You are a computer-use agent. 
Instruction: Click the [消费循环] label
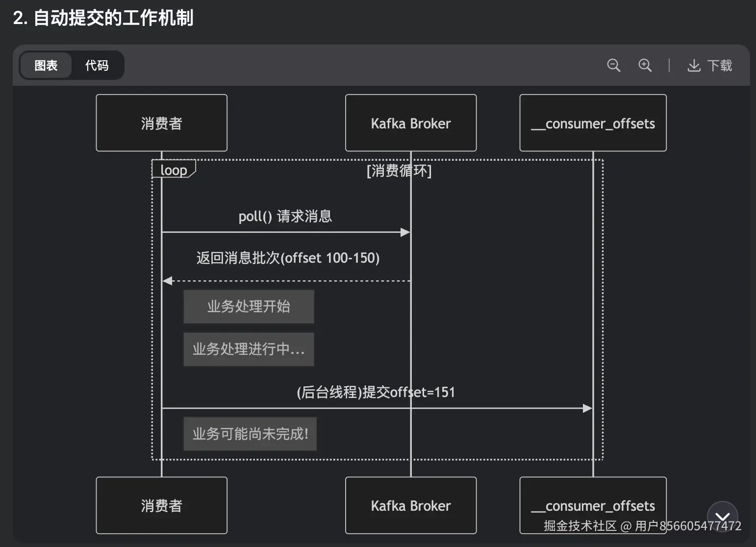(399, 171)
